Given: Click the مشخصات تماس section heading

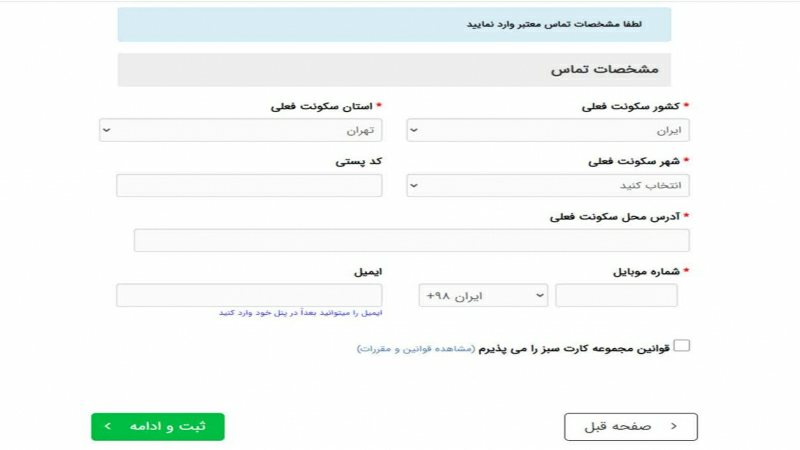Looking at the screenshot, I should [605, 69].
